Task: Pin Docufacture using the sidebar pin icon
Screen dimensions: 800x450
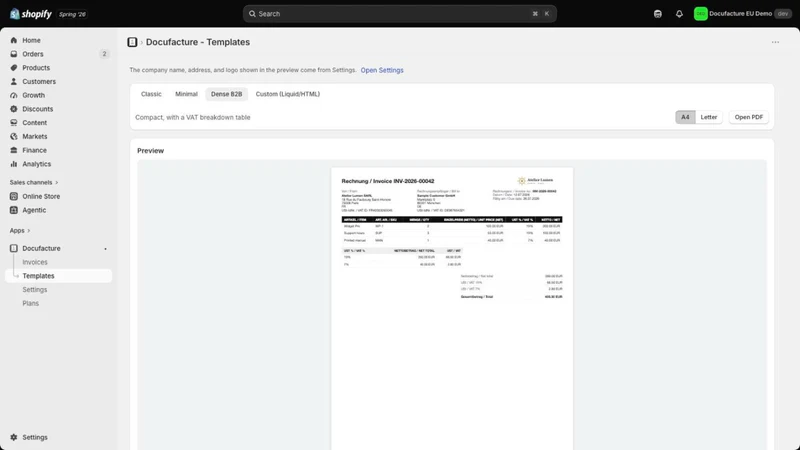Action: [106, 248]
